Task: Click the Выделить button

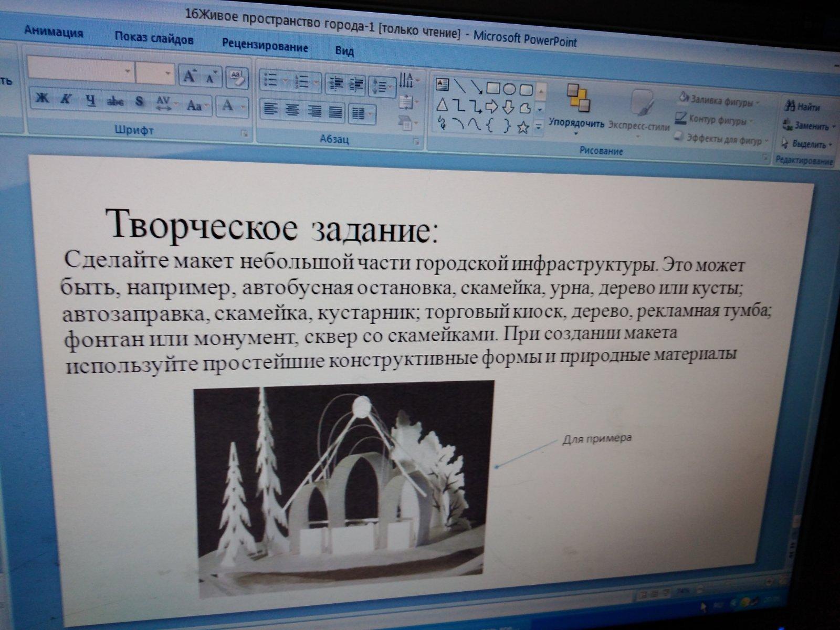Action: 807,144
